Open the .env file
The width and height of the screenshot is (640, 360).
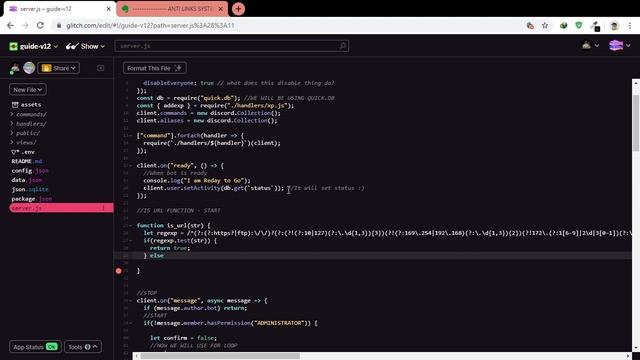click(23, 152)
